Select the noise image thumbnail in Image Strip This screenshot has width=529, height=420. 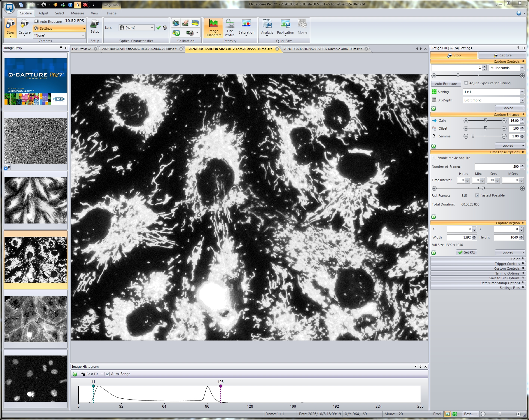(35, 141)
